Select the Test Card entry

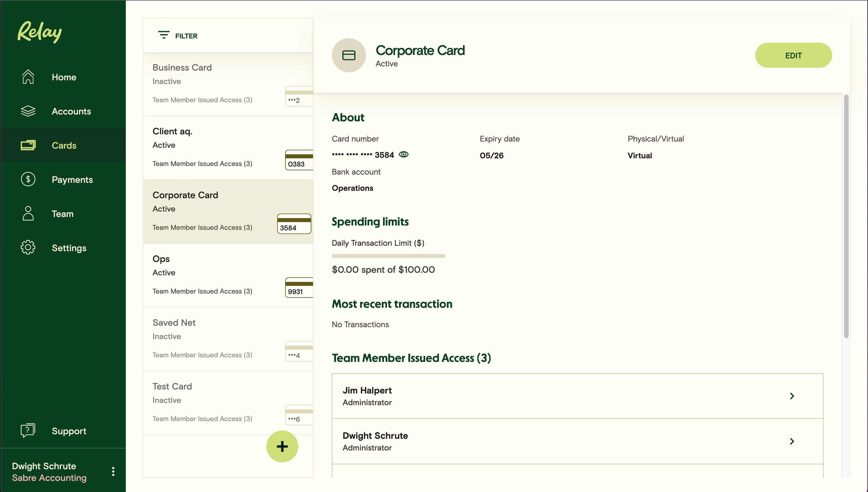tap(228, 403)
